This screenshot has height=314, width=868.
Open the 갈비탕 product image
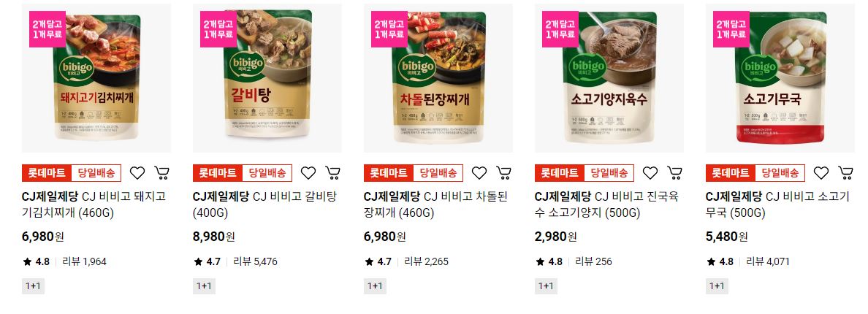pyautogui.click(x=267, y=78)
